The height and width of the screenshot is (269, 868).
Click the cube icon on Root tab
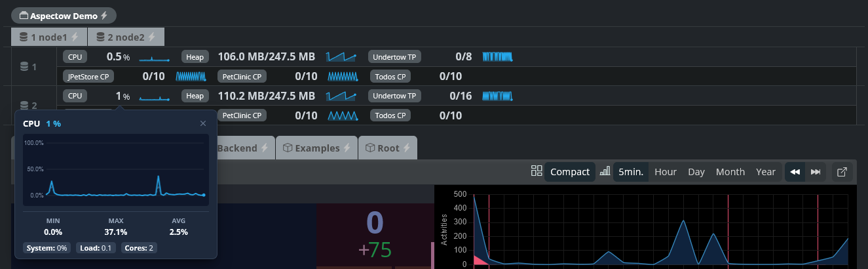point(369,148)
